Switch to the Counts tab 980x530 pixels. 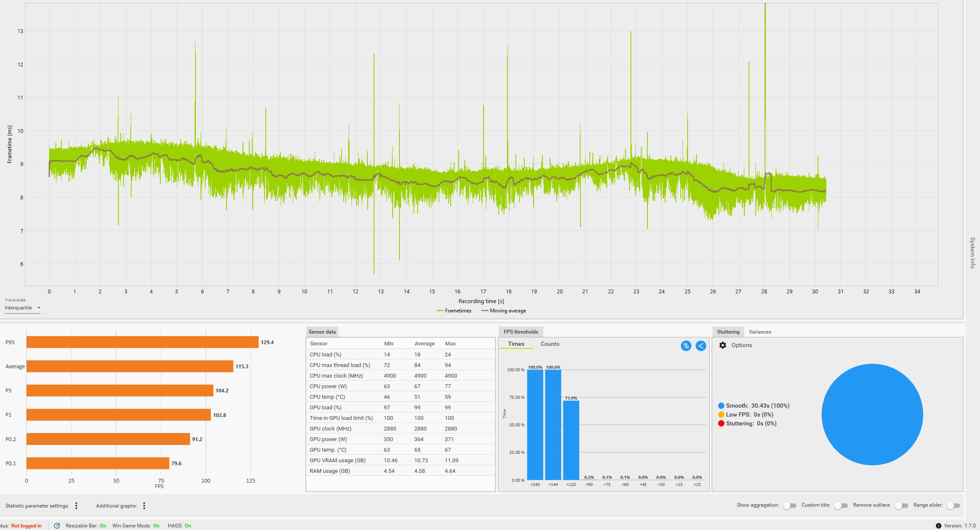click(550, 344)
